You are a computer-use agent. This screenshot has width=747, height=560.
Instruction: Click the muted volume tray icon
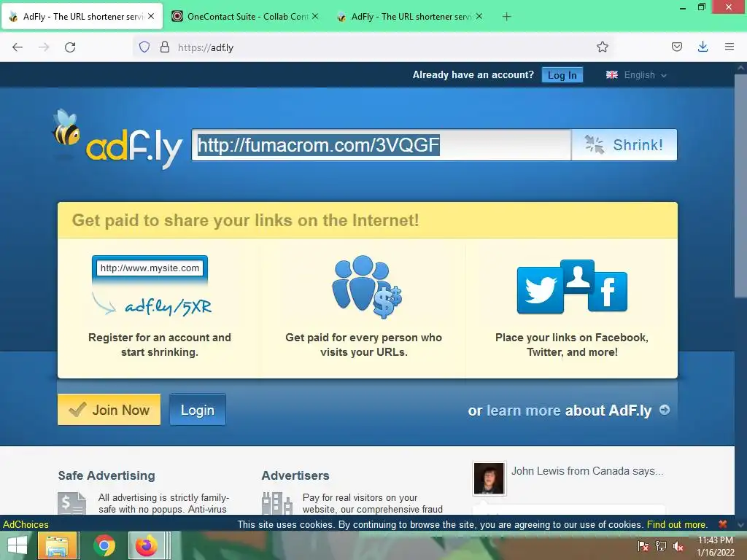point(678,546)
